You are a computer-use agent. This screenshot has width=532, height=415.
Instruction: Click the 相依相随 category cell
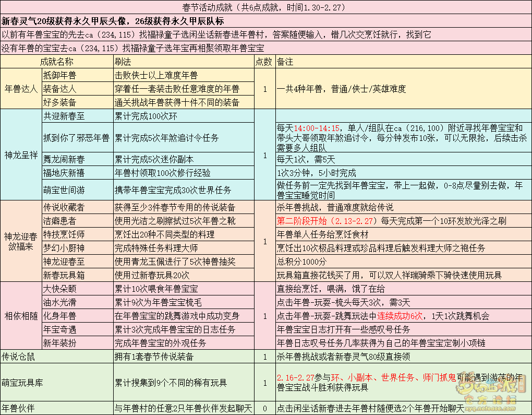[x=21, y=316]
